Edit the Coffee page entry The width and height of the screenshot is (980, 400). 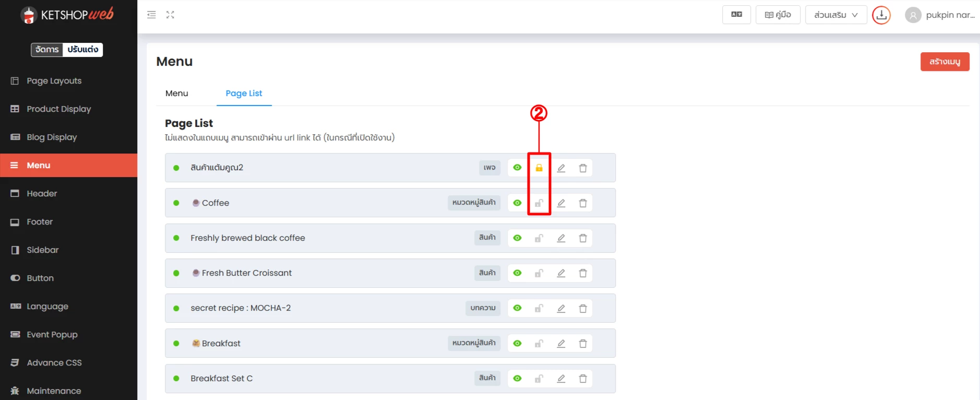click(x=561, y=203)
